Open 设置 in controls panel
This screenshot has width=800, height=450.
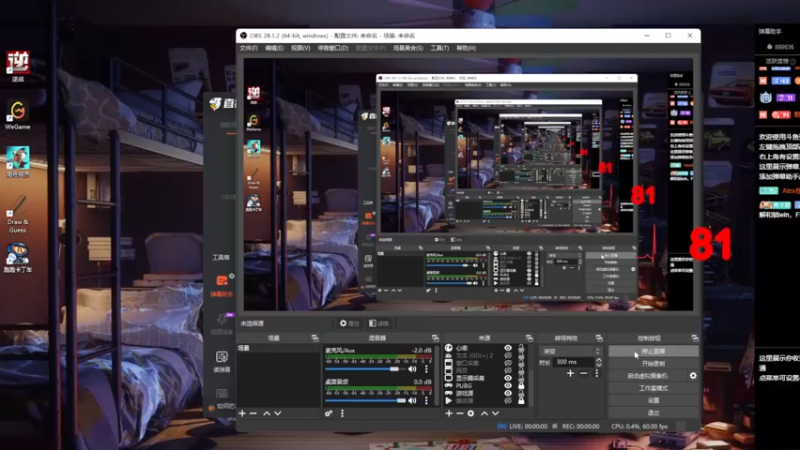pos(653,401)
